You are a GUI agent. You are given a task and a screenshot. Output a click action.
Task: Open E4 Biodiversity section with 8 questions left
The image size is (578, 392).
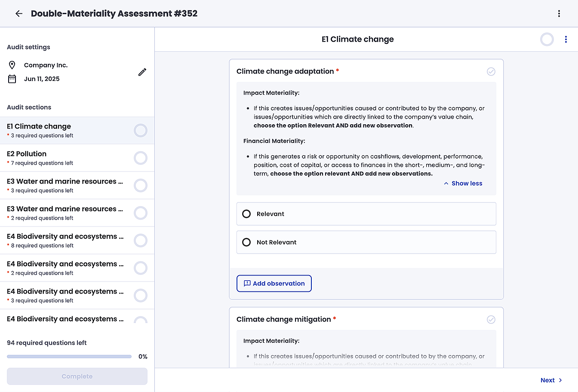point(77,240)
